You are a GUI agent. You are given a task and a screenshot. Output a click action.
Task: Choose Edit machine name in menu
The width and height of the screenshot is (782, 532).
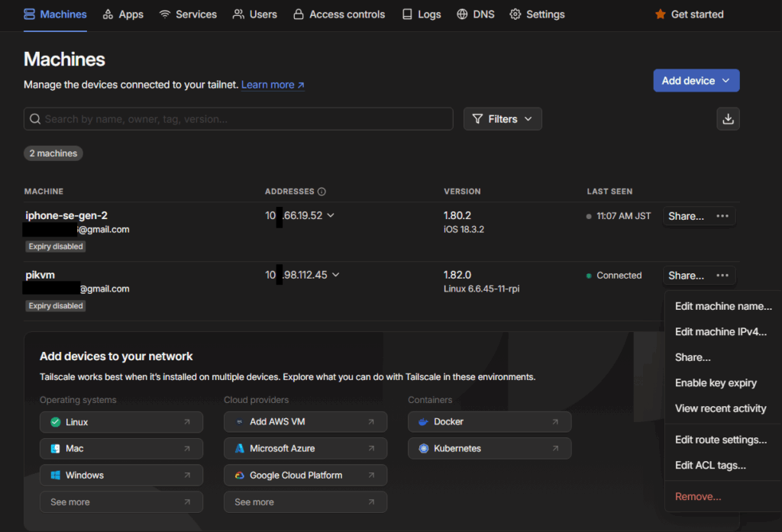pyautogui.click(x=723, y=306)
